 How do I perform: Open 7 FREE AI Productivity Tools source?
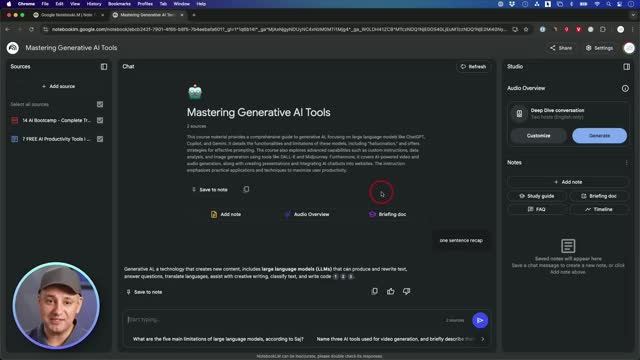coord(56,139)
